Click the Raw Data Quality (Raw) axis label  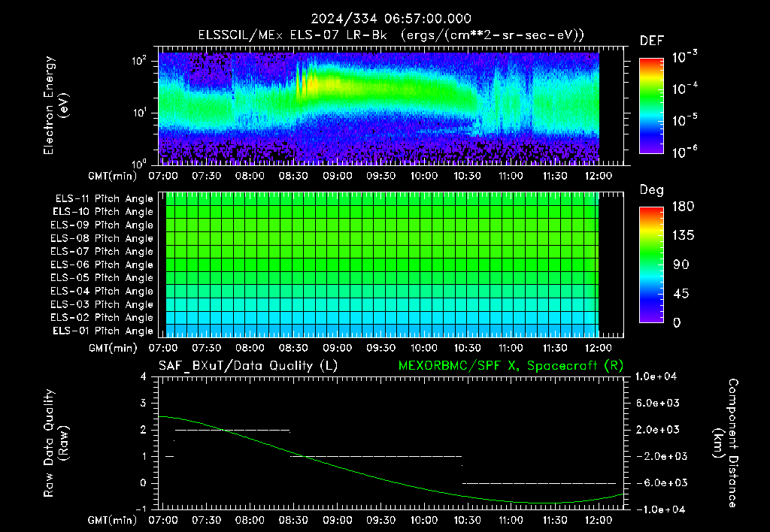click(56, 443)
